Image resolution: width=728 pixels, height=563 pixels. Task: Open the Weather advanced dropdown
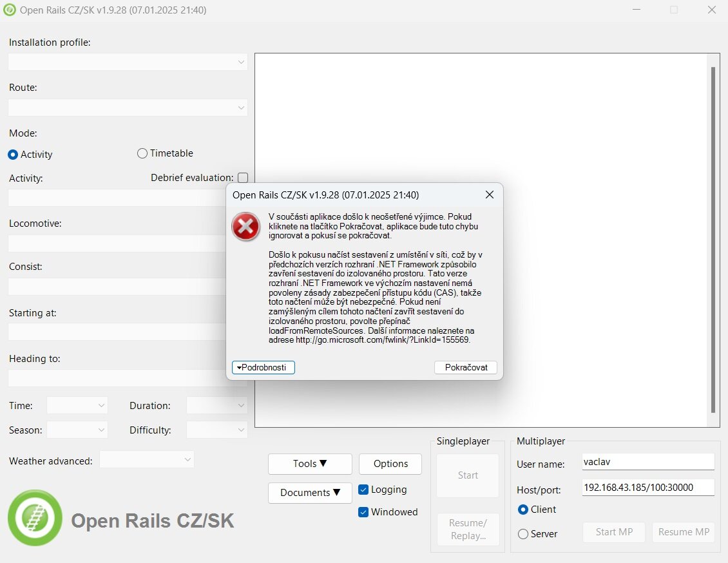[147, 459]
